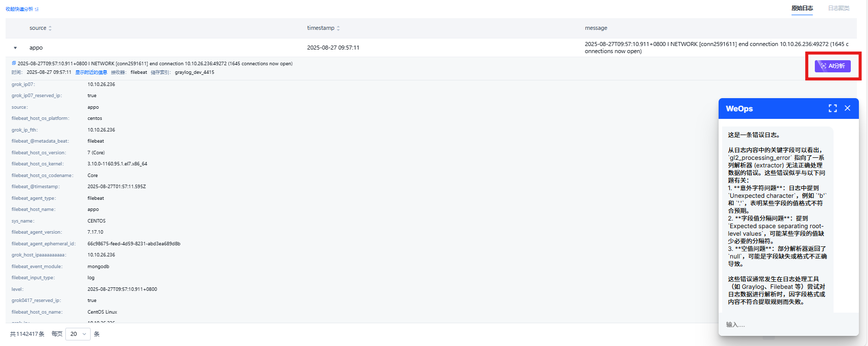Click the WeOps panel title
Screen dimensions: 868x346
[x=739, y=109]
